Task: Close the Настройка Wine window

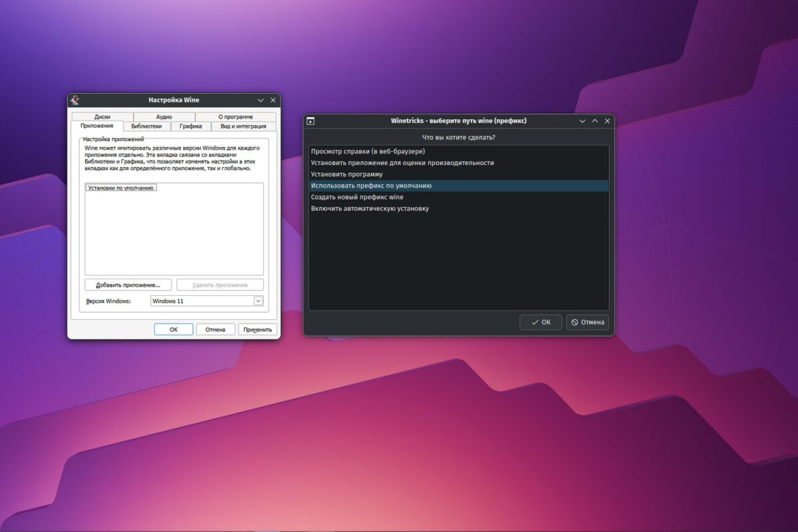Action: click(x=273, y=100)
